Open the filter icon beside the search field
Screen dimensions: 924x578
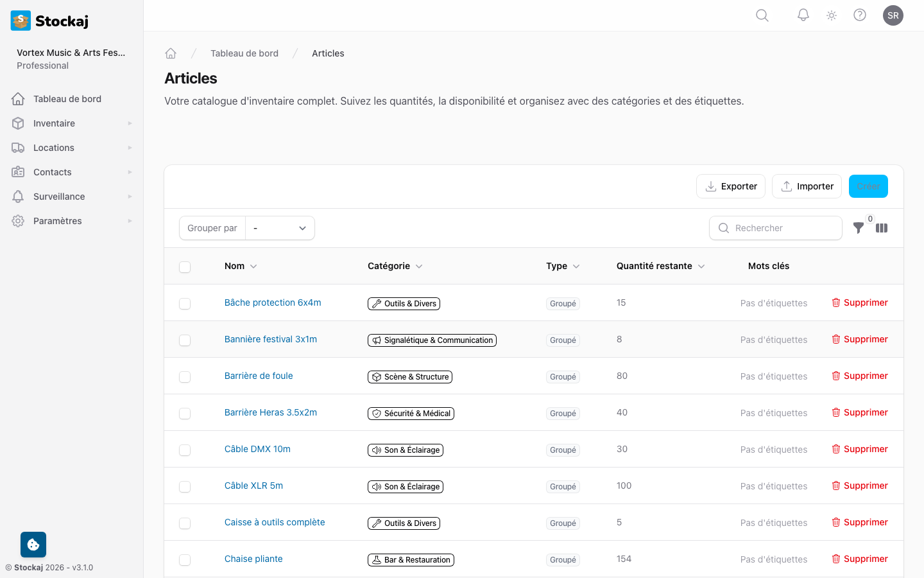(x=859, y=228)
